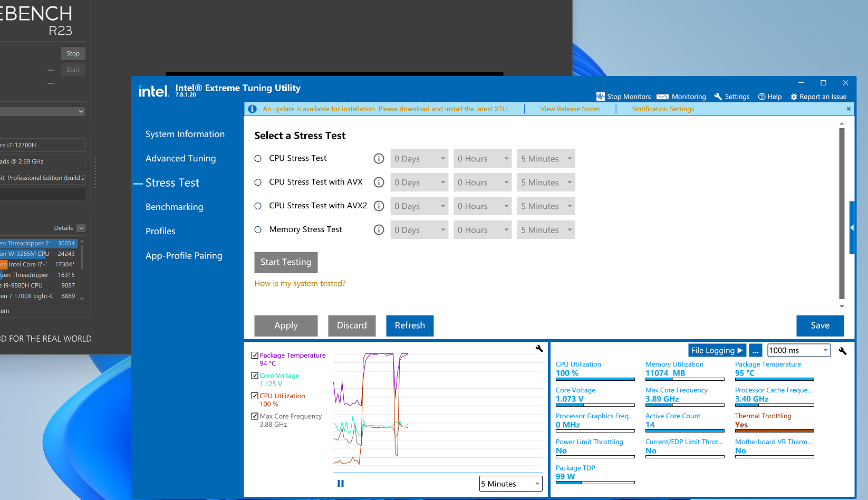Select Threadripper 30054 ranking row in Cinebench
868x500 pixels.
[x=38, y=243]
